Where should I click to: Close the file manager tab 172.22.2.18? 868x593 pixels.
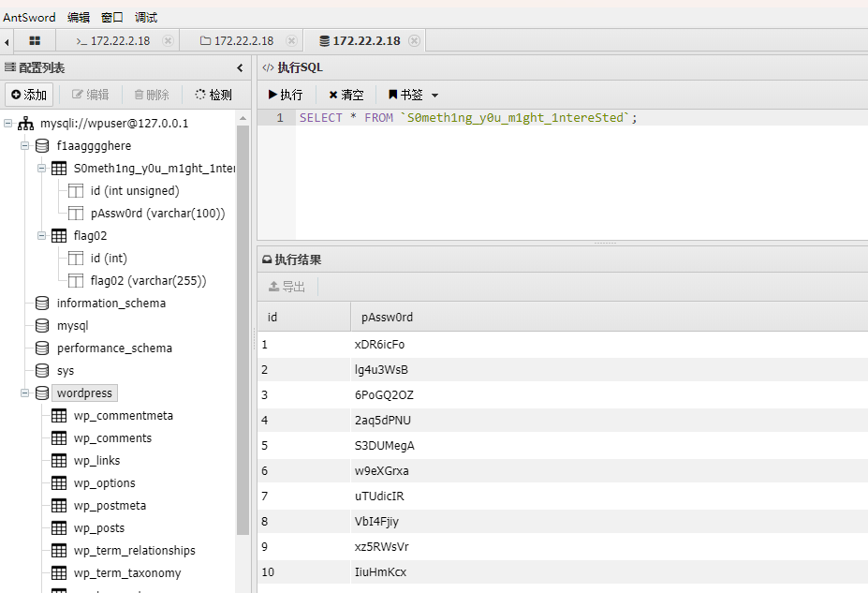click(x=291, y=41)
